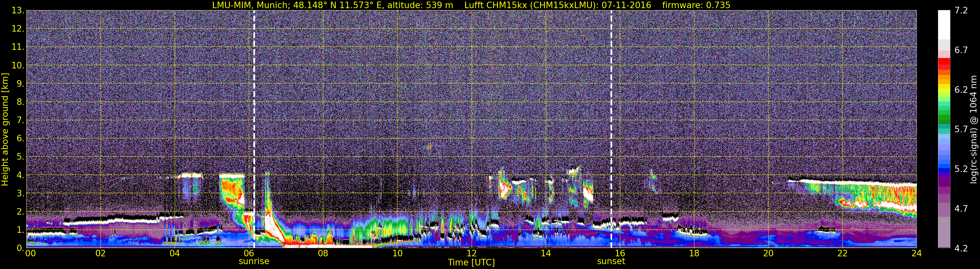Image resolution: width=980 pixels, height=269 pixels.
Task: Click the "firmware: 0.735" text in the title
Action: 696,5
